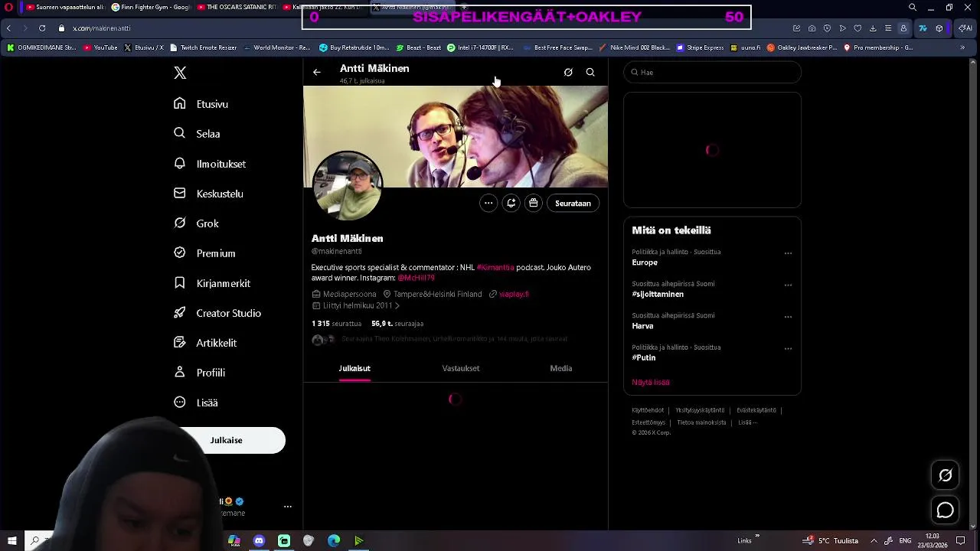Open options for #sijoittaminen trend
Screen dimensions: 980x551
coord(788,285)
